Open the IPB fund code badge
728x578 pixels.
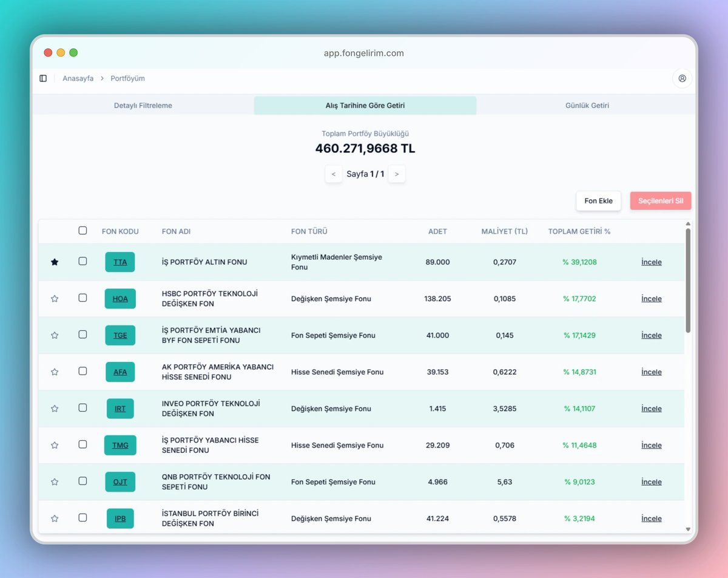120,518
